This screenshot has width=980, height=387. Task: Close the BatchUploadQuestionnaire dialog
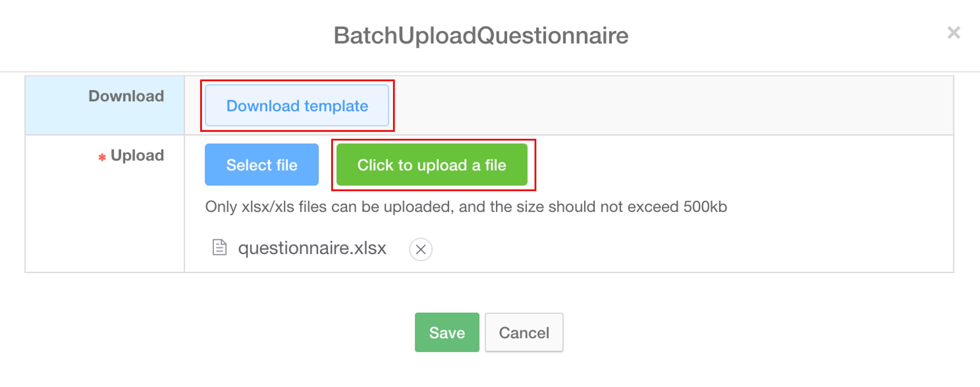point(953,33)
